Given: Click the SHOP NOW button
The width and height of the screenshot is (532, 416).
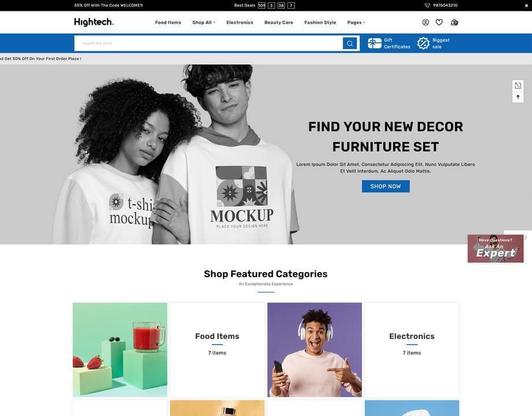Looking at the screenshot, I should click(386, 187).
